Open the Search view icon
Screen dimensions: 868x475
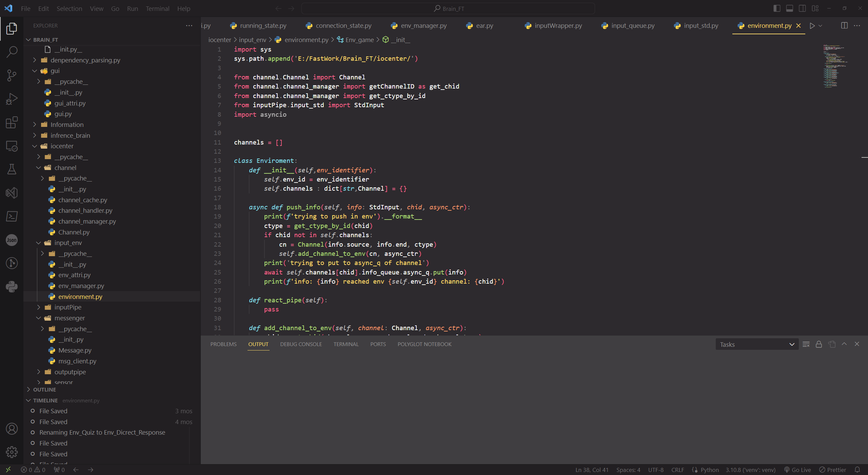tap(12, 52)
